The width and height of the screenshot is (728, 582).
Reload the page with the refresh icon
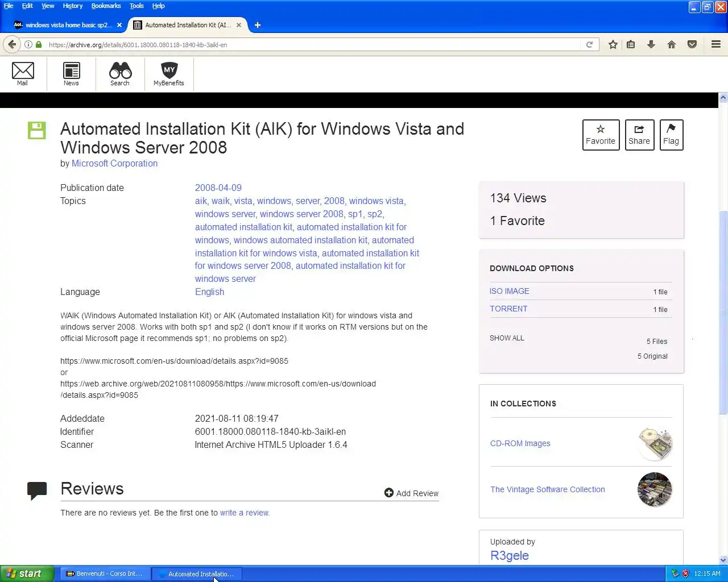(590, 44)
